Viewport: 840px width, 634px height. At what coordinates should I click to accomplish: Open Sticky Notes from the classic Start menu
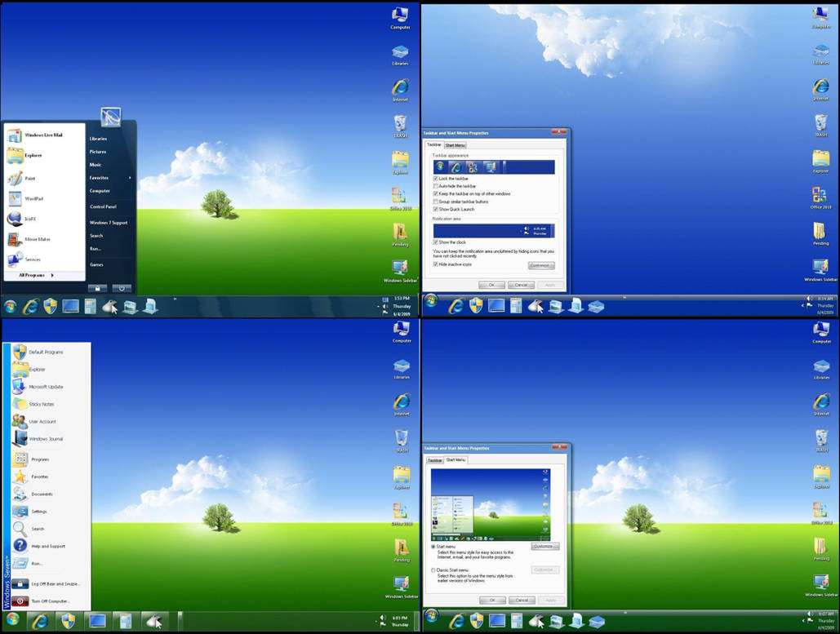(41, 404)
